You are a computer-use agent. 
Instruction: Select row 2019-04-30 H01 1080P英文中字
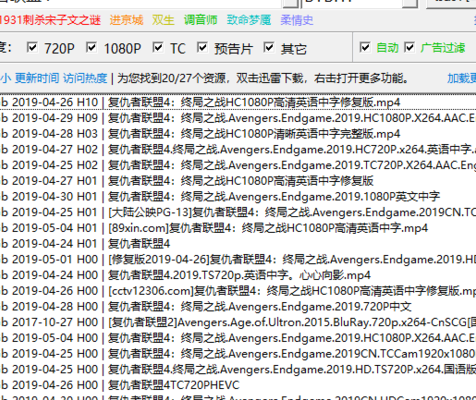click(238, 196)
